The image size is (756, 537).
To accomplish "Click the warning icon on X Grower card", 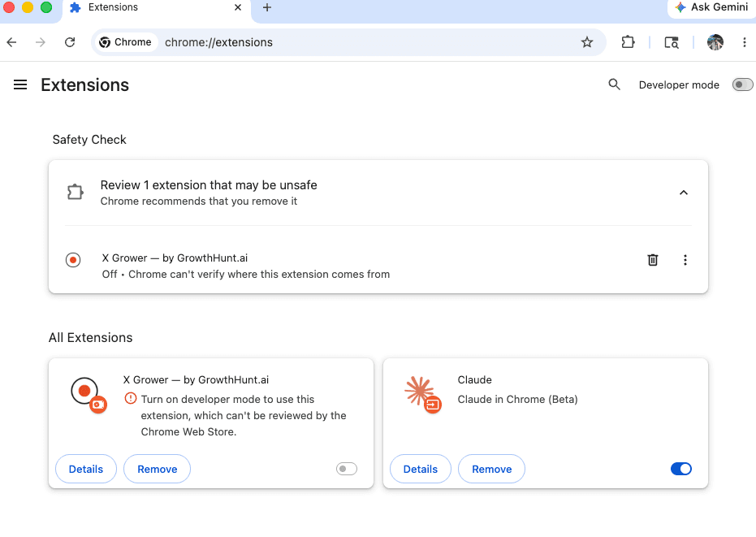I will point(131,399).
